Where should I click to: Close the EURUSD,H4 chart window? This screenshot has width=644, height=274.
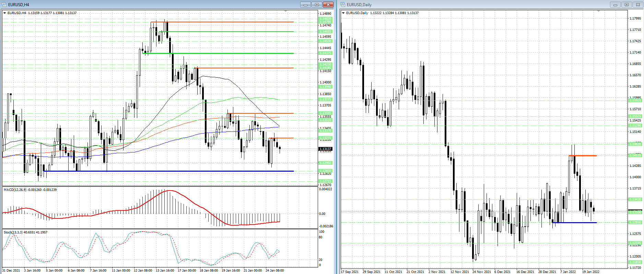(328, 4)
